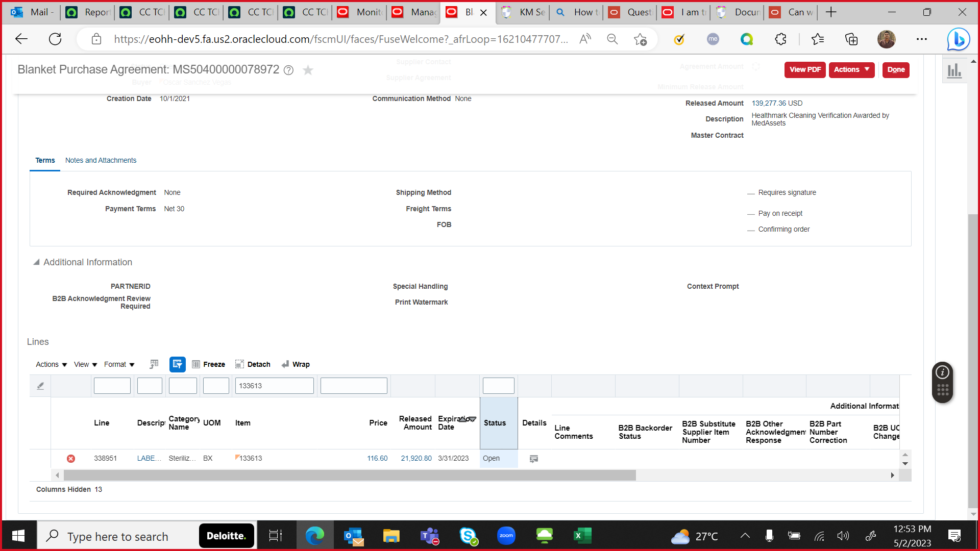Image resolution: width=980 pixels, height=551 pixels.
Task: Open item link 133613 in the line row
Action: [251, 458]
